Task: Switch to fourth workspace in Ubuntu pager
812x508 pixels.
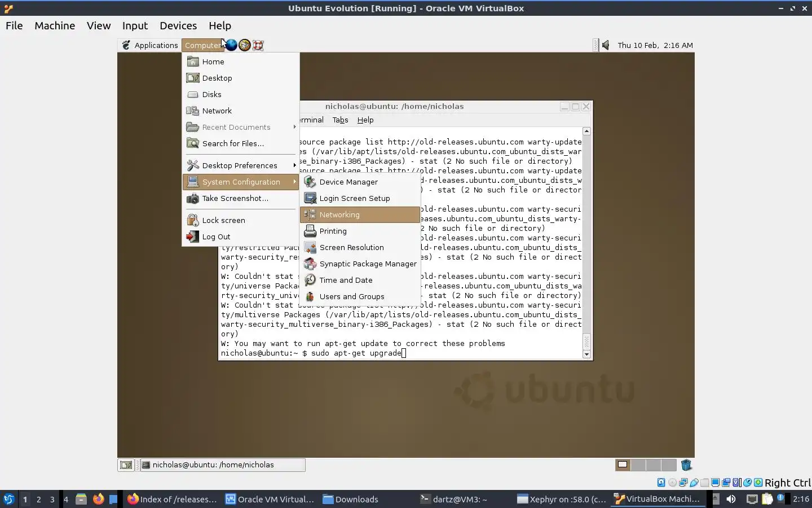Action: coord(669,465)
